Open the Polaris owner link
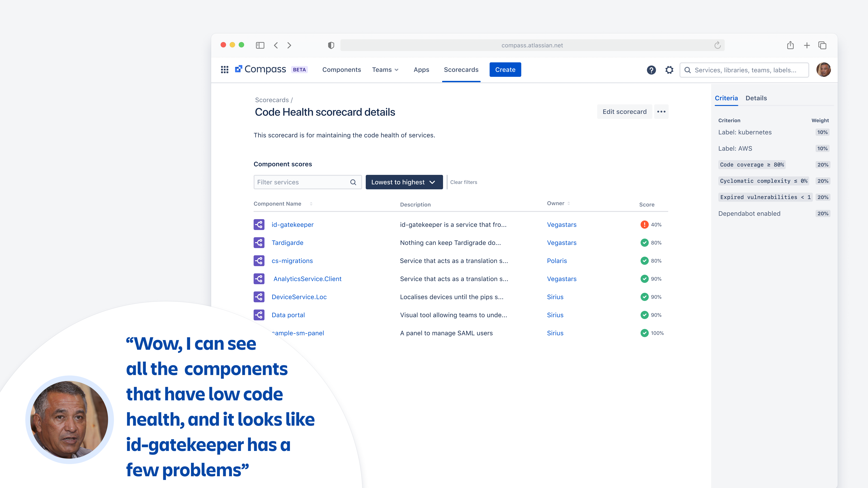Screen dimensions: 868x488 (557, 261)
